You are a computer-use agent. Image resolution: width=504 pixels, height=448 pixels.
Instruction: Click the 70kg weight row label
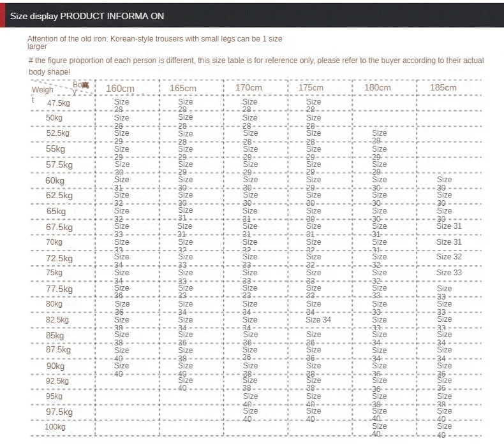click(54, 242)
